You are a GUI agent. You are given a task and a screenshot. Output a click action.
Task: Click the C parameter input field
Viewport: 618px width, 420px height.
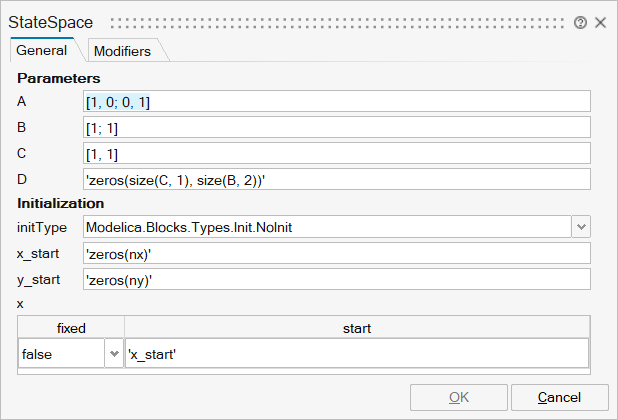point(337,153)
